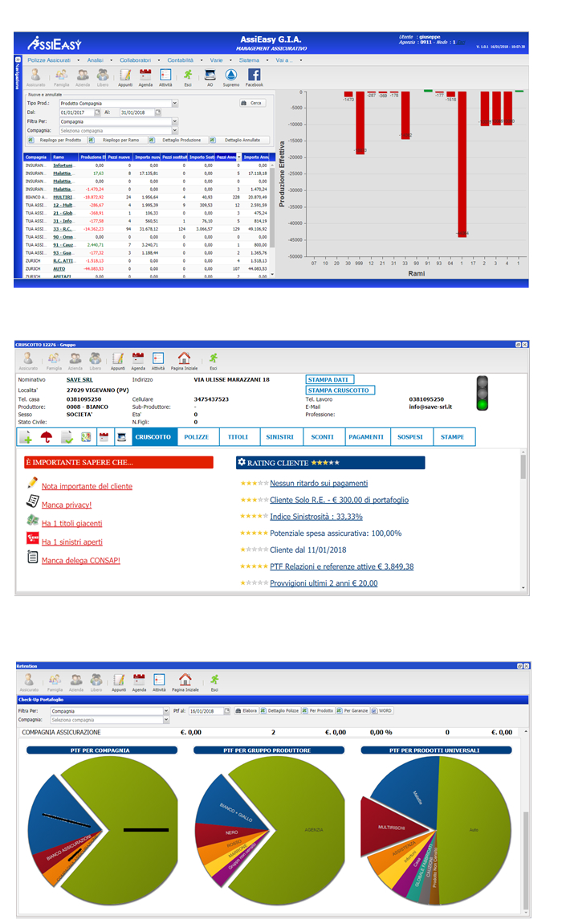Expand the Tipo Prod. dropdown
This screenshot has width=562, height=924.
(175, 103)
